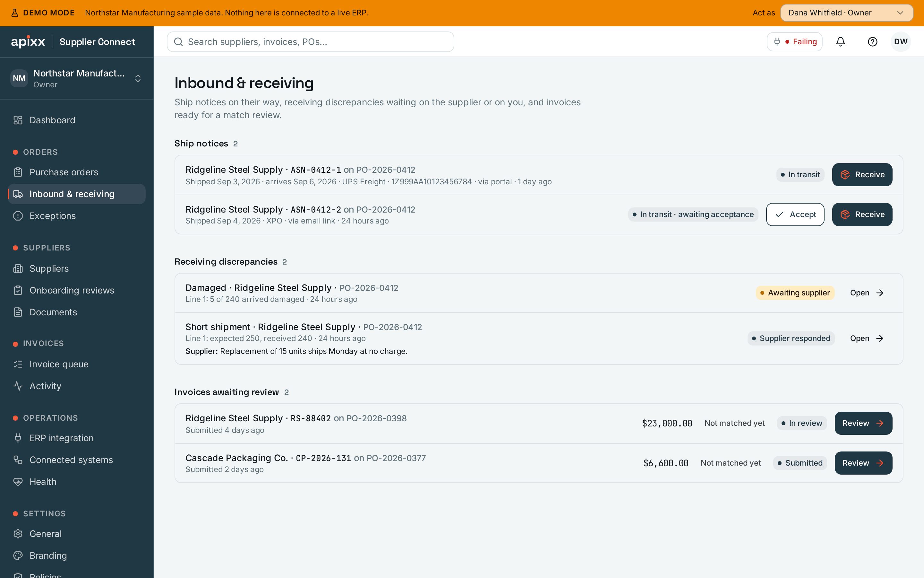This screenshot has height=578, width=924.
Task: Navigate to Suppliers
Action: 77,268
